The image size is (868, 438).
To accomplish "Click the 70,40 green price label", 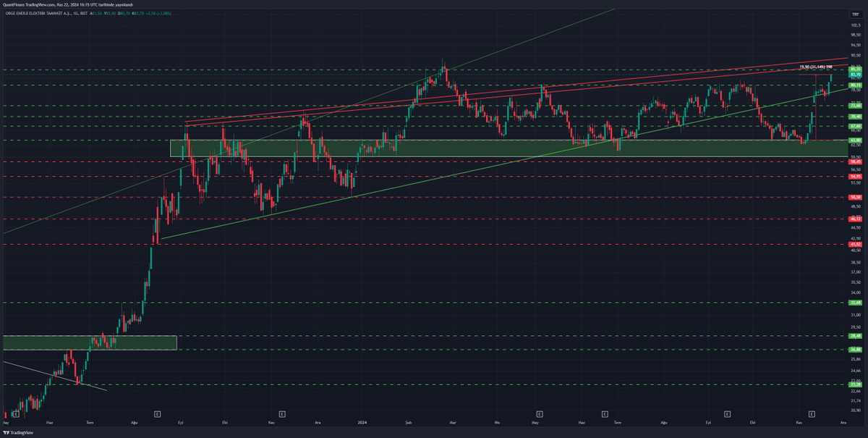I will tap(856, 116).
